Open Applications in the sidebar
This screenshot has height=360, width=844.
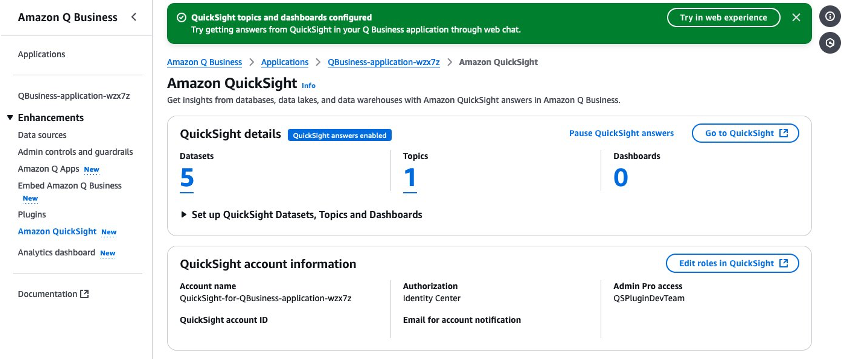click(x=41, y=54)
